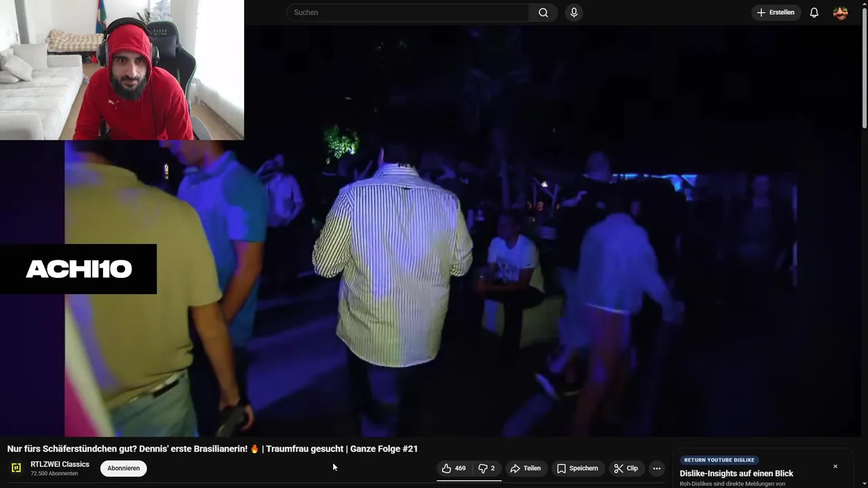The width and height of the screenshot is (868, 488).
Task: Click the Erstellen button
Action: [776, 13]
